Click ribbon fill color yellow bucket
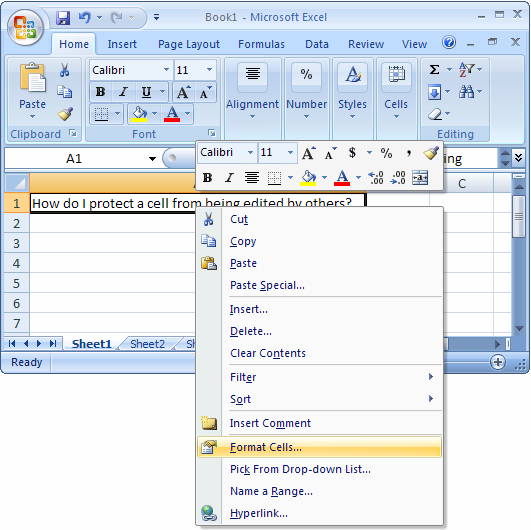Viewport: 531px width, 530px height. [x=139, y=114]
